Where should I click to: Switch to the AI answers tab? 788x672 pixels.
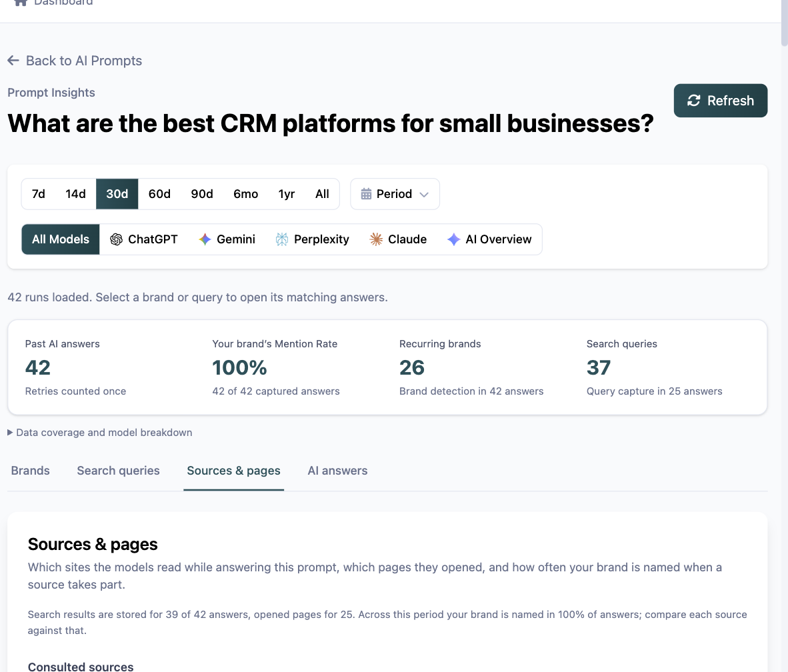click(337, 471)
